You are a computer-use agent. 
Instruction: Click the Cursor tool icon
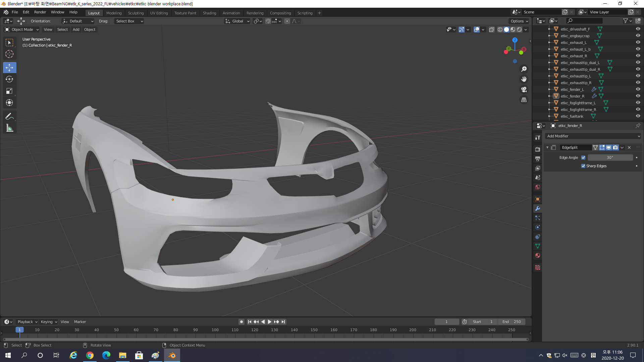9,54
